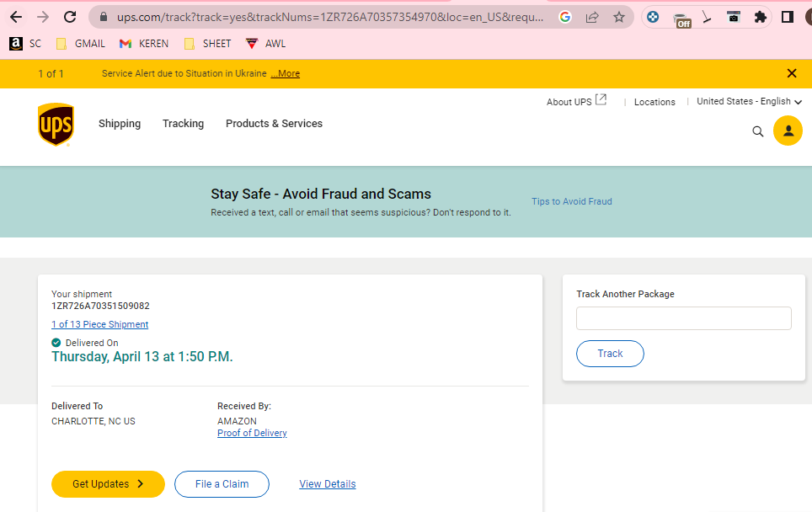Select the CHARLOTTE, NC US destination text
This screenshot has width=812, height=512.
[93, 421]
